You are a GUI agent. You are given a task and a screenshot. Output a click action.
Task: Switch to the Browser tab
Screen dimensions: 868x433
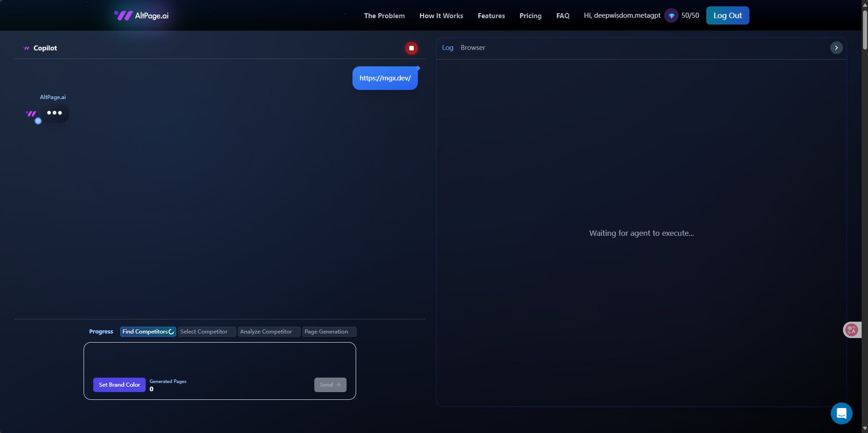(473, 48)
